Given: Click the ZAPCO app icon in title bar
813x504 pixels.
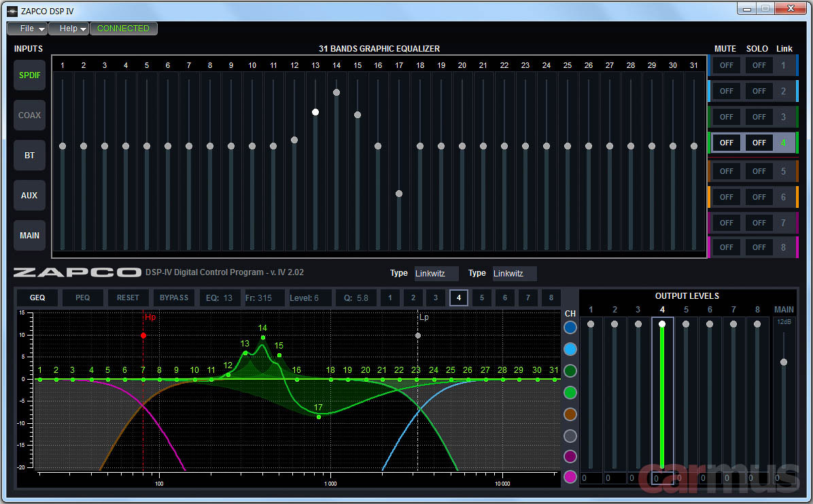Looking at the screenshot, I should 12,11.
